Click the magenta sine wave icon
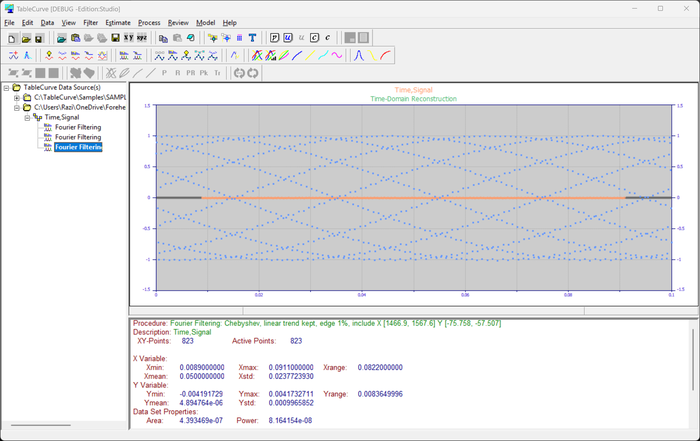The width and height of the screenshot is (700, 441). (x=337, y=56)
